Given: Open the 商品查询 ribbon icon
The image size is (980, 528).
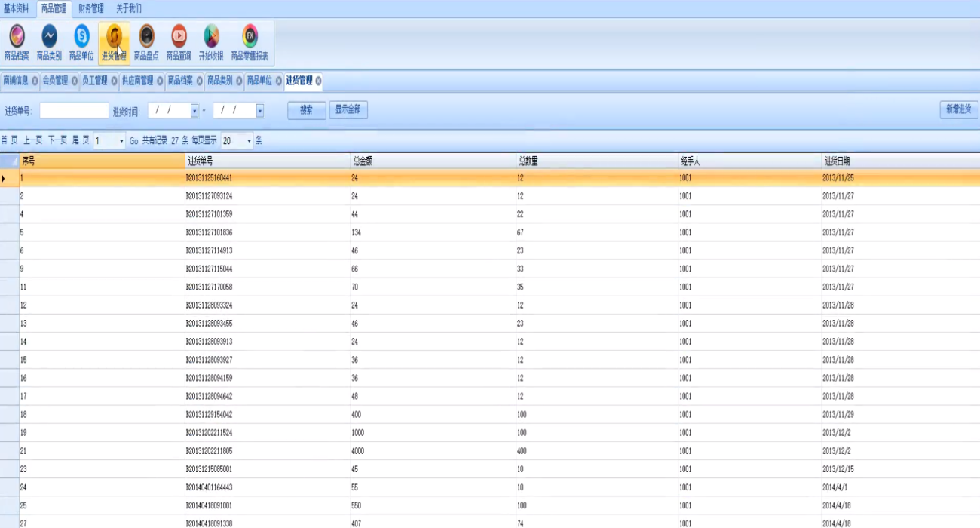Looking at the screenshot, I should [x=179, y=42].
